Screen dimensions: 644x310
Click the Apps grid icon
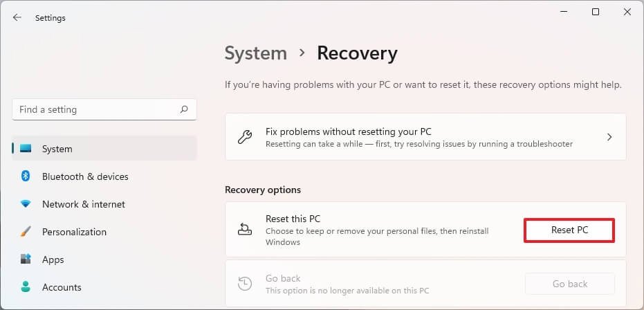[26, 259]
